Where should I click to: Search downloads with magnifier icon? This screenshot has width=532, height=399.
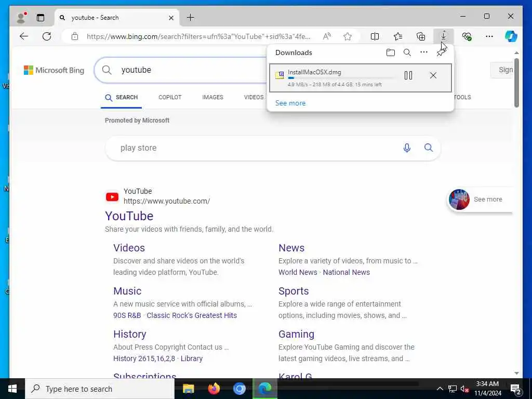pos(407,52)
